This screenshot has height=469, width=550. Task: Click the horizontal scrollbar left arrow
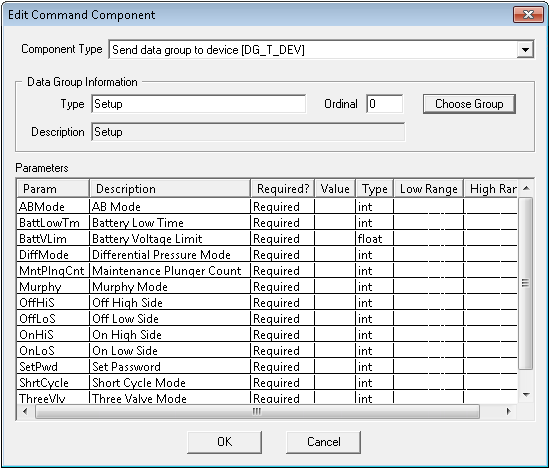coord(25,411)
